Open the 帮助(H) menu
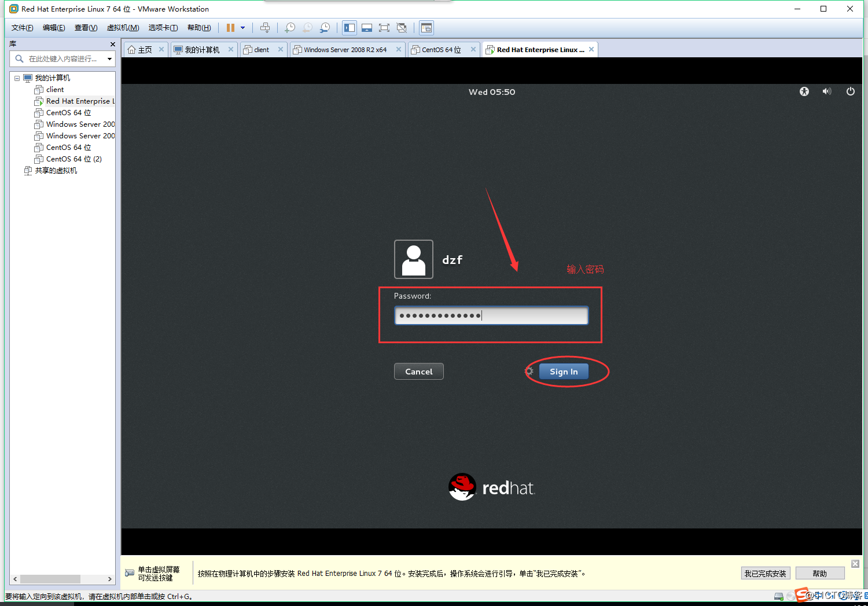868x606 pixels. 199,28
